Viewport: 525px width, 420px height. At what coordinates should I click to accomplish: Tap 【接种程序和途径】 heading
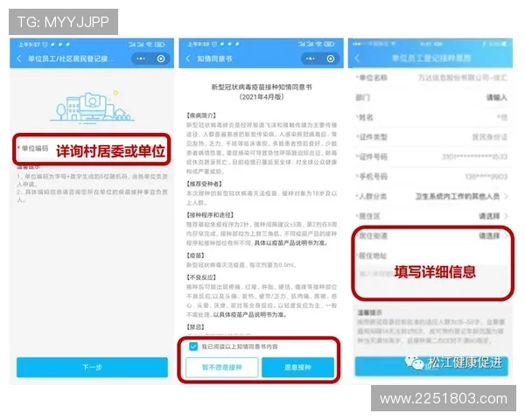point(210,214)
